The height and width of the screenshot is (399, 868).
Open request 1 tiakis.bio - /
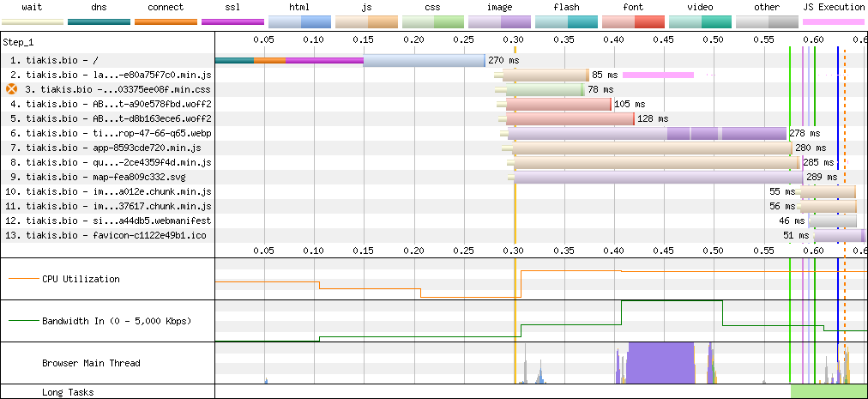[x=52, y=60]
